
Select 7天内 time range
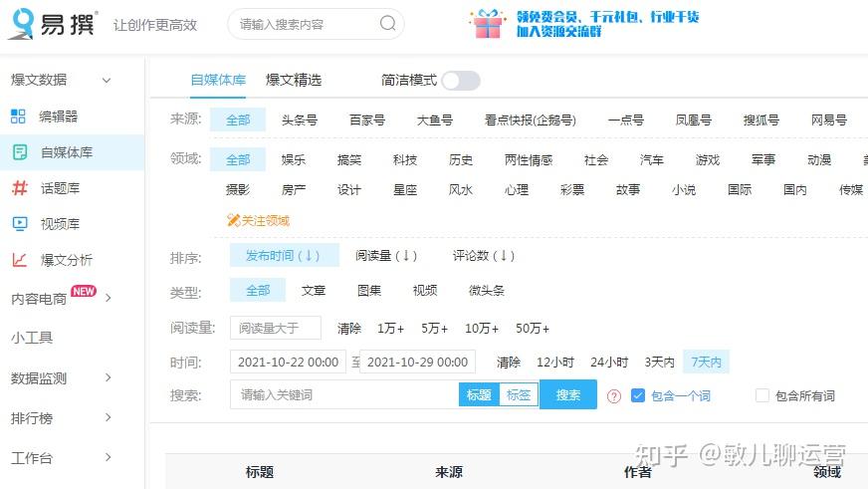point(706,363)
